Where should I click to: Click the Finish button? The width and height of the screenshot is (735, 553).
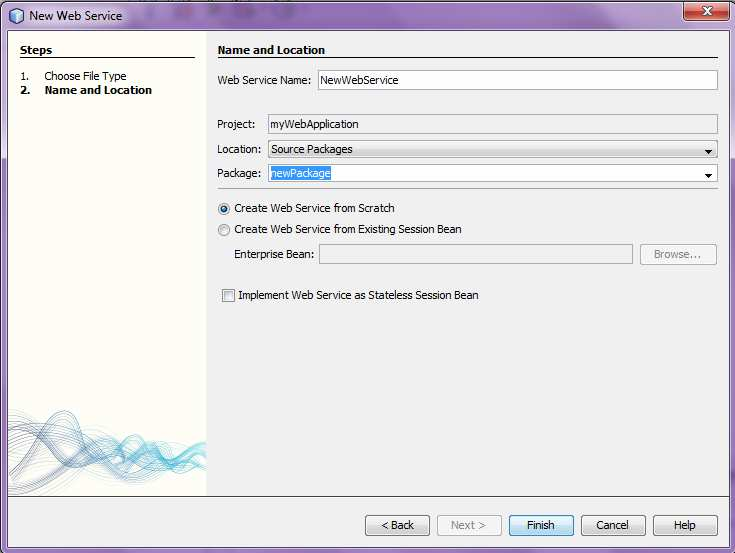(541, 525)
